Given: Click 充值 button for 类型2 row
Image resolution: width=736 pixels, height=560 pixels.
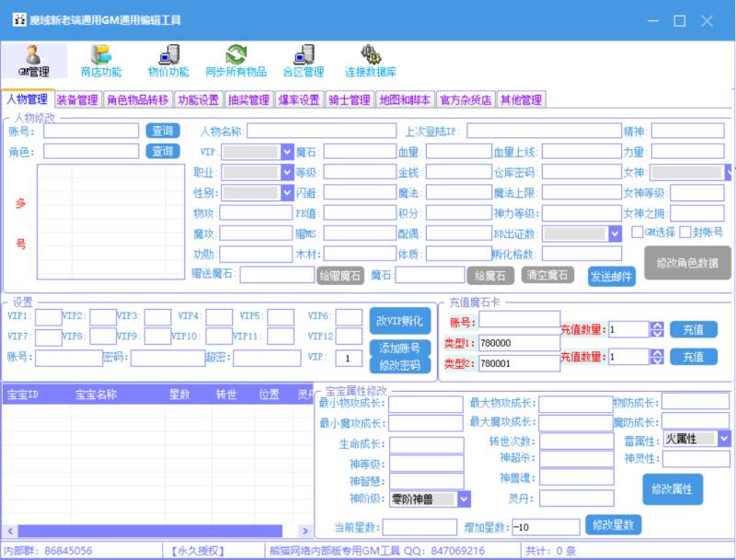Looking at the screenshot, I should [694, 357].
